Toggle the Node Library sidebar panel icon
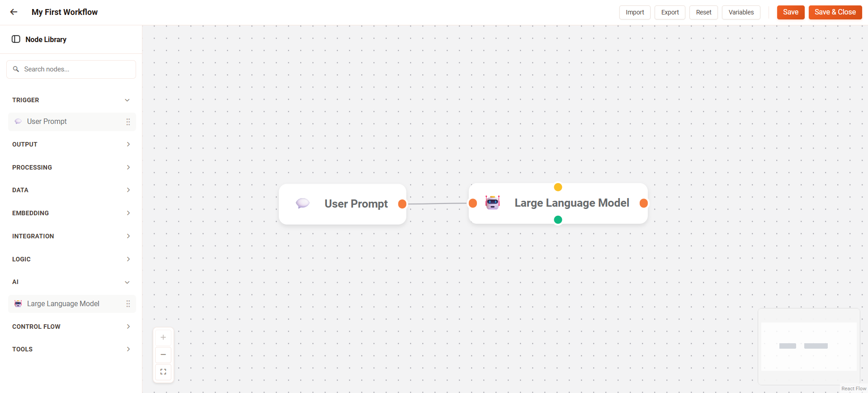This screenshot has width=868, height=393. pyautogui.click(x=16, y=39)
